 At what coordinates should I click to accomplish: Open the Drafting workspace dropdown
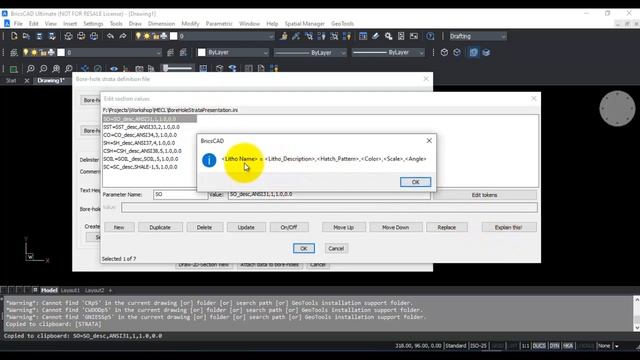click(x=477, y=36)
